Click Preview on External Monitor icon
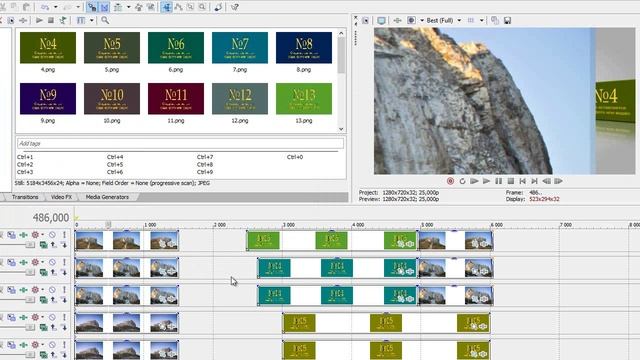 point(381,20)
